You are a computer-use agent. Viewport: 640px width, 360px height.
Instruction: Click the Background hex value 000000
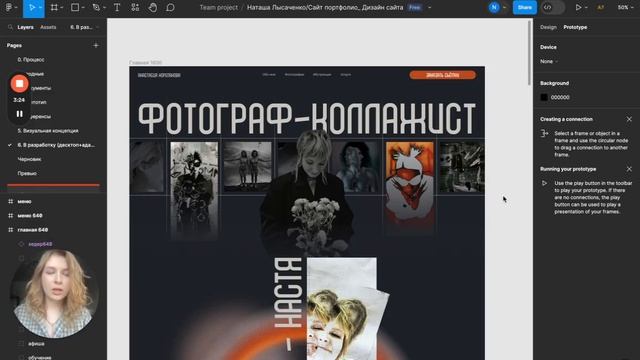[x=560, y=98]
